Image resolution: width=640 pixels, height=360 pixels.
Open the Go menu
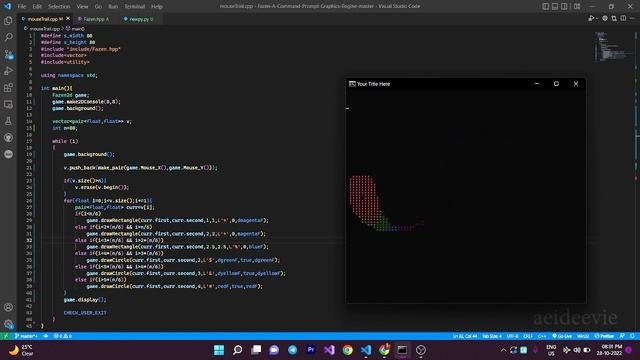[x=98, y=7]
